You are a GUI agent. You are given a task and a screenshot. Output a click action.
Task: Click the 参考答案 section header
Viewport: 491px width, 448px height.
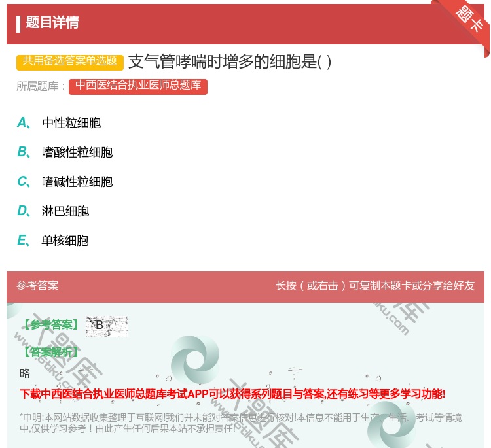click(x=37, y=286)
